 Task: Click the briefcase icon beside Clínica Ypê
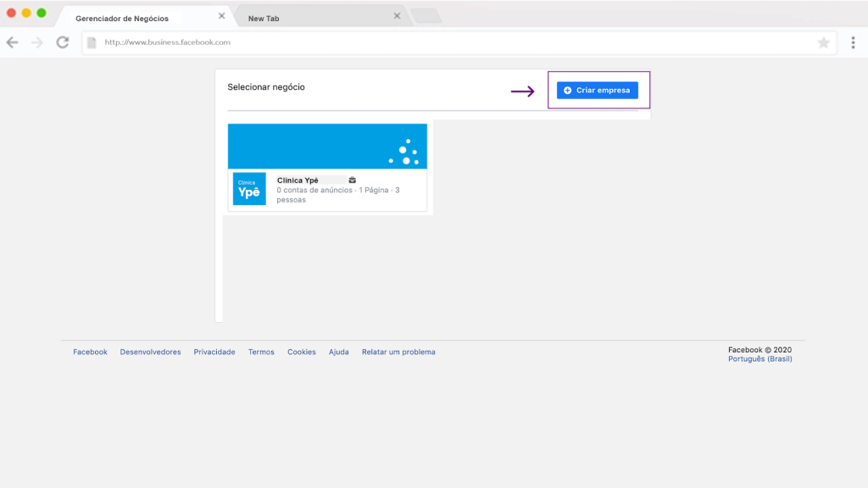352,180
